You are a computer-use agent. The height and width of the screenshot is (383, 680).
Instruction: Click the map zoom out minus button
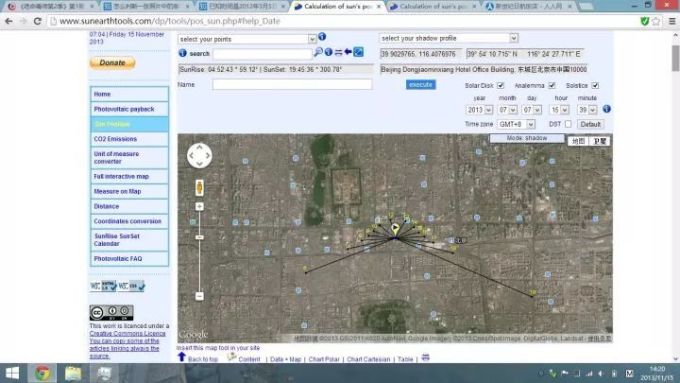tap(199, 296)
